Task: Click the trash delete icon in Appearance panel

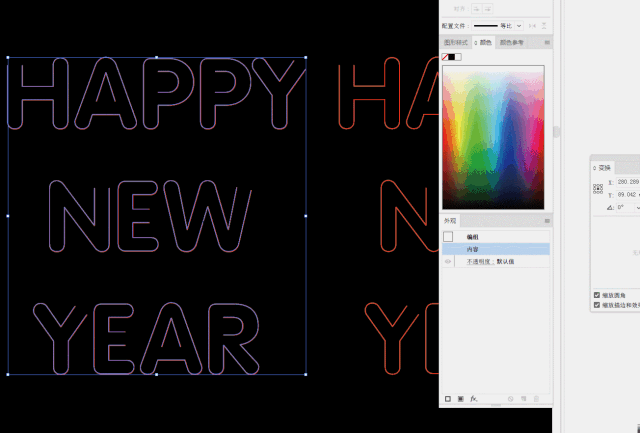Action: click(536, 399)
